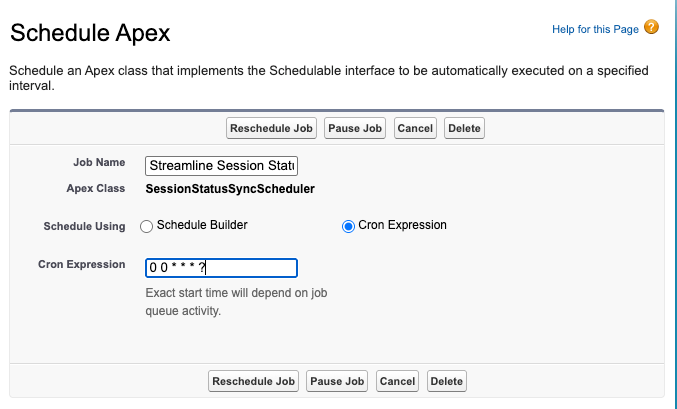Click the bottom Delete button
Image resolution: width=677 pixels, height=409 pixels.
(x=446, y=381)
